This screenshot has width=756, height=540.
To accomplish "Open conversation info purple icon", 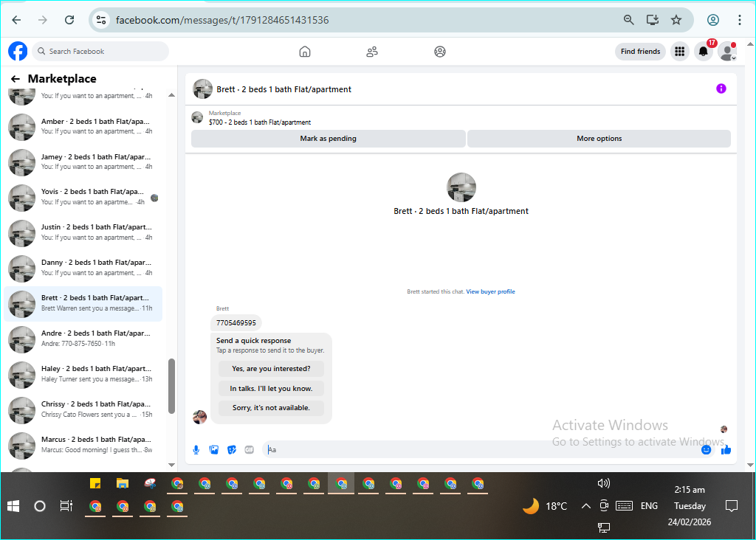I will click(721, 89).
